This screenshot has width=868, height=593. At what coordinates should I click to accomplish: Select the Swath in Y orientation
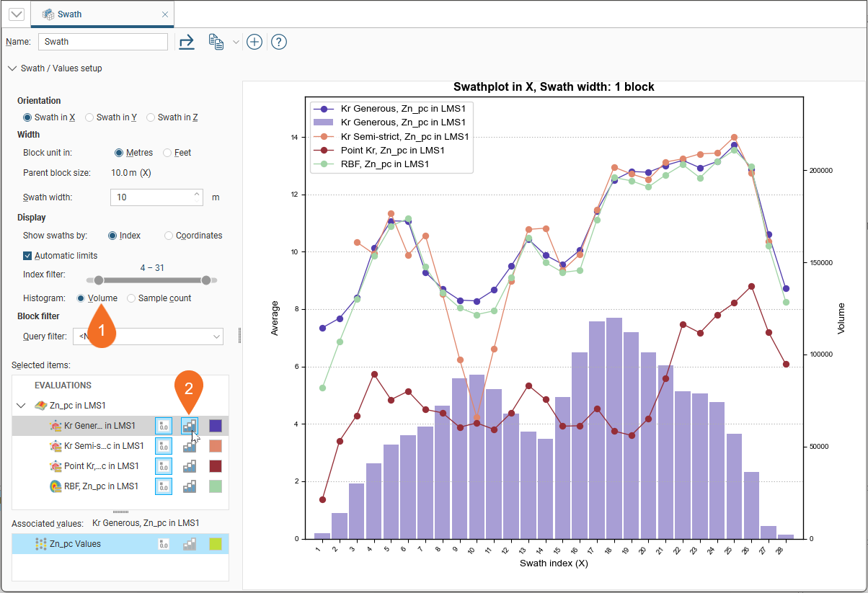(90, 117)
